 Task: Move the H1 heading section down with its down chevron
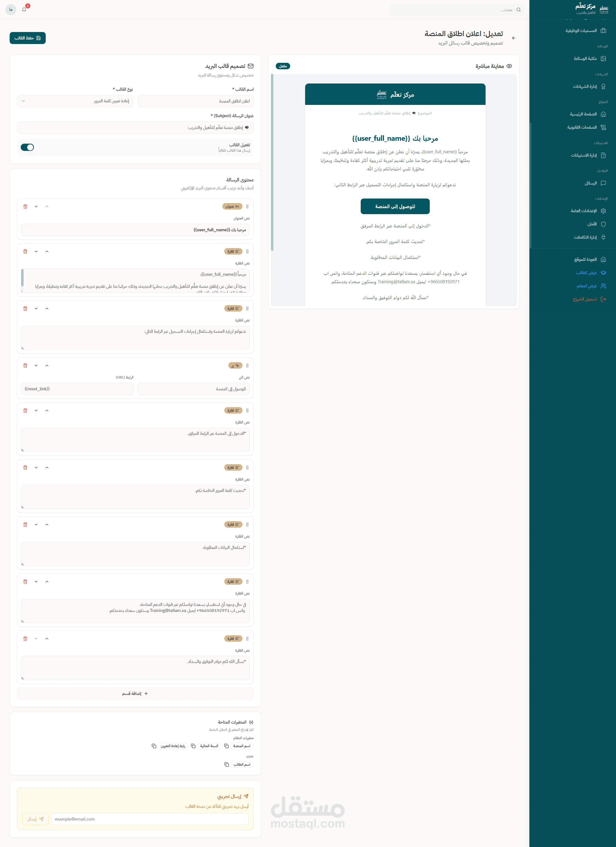(x=36, y=206)
